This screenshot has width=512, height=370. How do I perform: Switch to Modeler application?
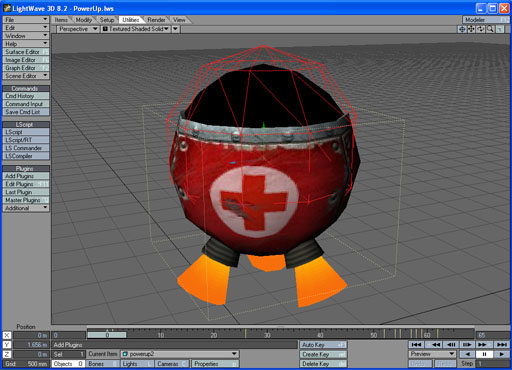coord(486,20)
